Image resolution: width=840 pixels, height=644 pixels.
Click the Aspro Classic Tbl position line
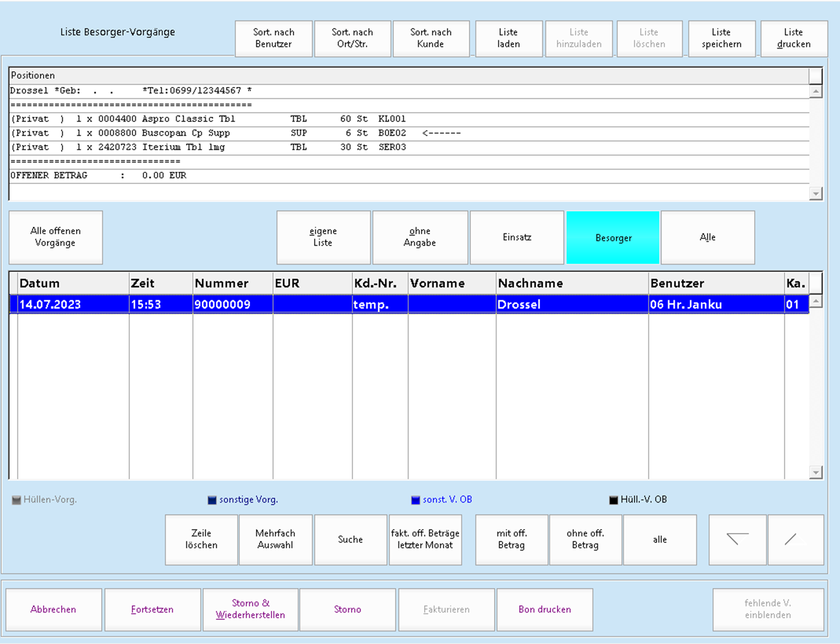point(409,119)
